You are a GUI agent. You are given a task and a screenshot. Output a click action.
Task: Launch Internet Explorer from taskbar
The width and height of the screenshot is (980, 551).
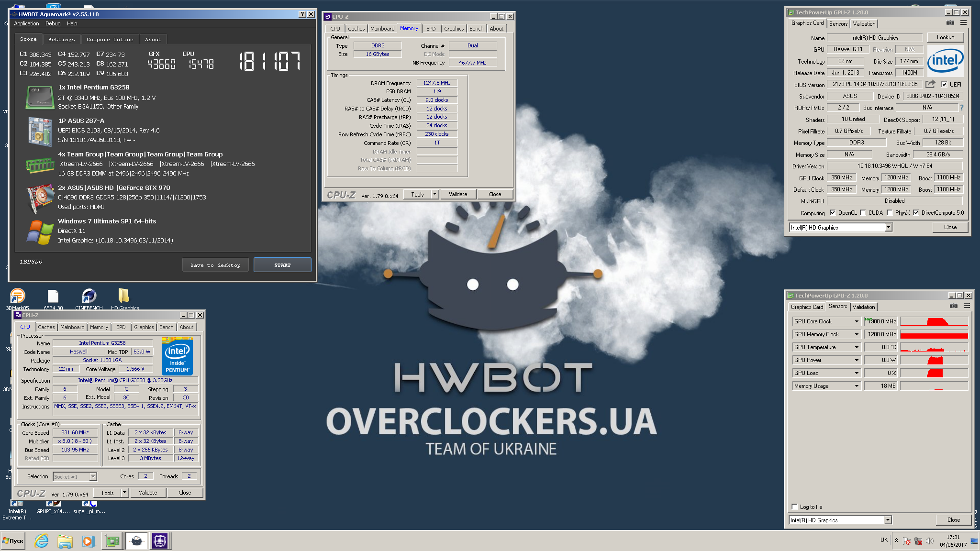[x=42, y=541]
